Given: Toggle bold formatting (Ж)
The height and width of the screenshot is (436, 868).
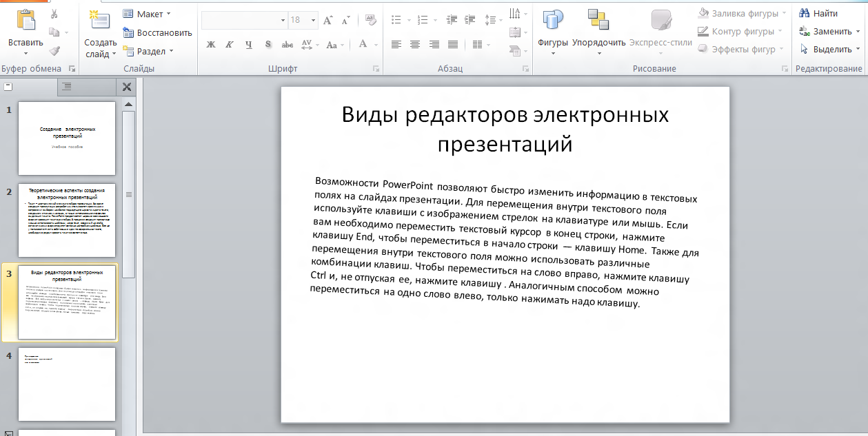Looking at the screenshot, I should point(211,45).
